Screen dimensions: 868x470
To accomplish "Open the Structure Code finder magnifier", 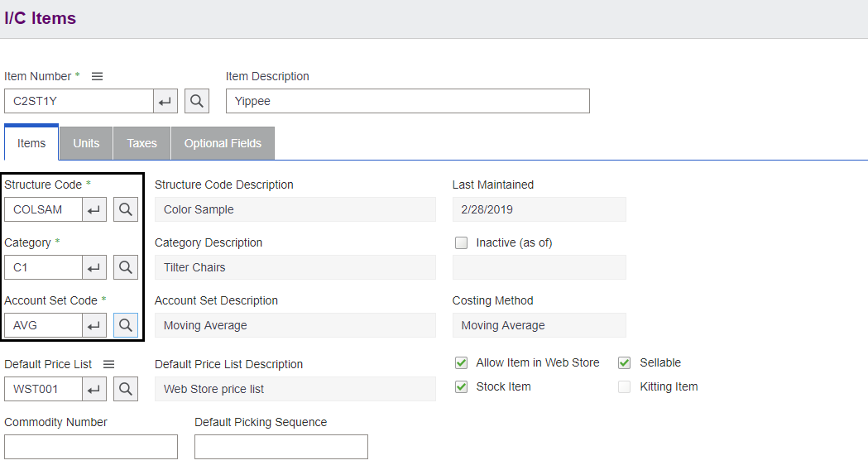I will point(126,209).
